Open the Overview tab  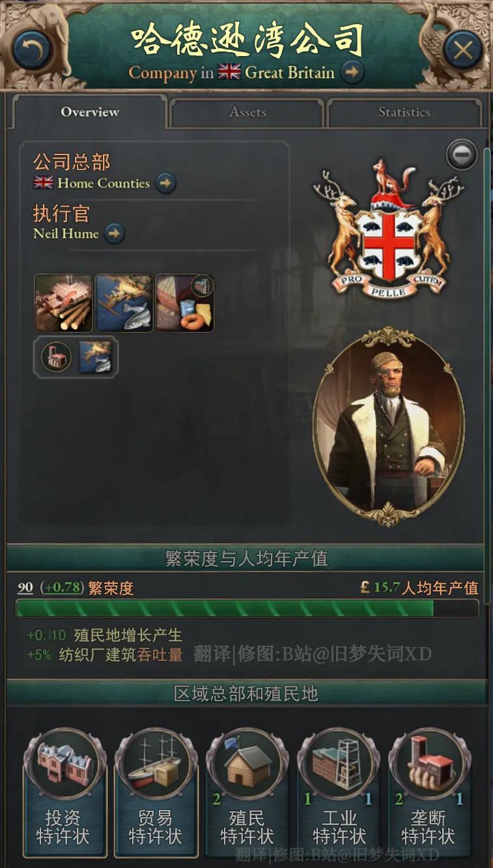(90, 111)
